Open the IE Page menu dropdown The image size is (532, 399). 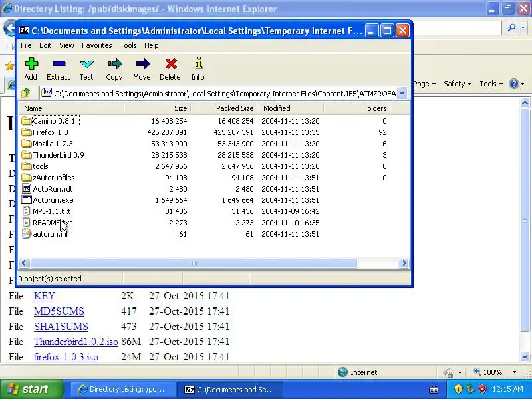click(424, 84)
